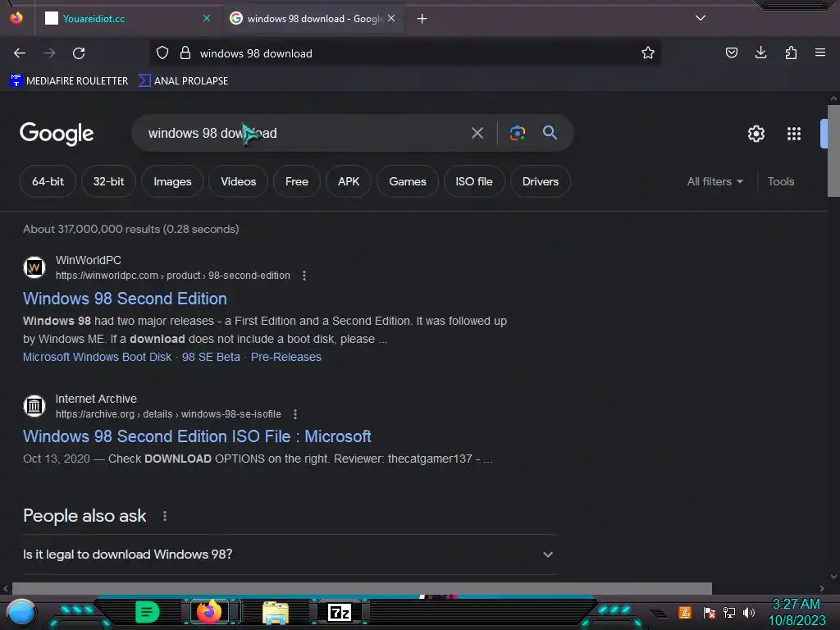The height and width of the screenshot is (630, 840).
Task: Apply the Drivers filter chip
Action: point(540,181)
